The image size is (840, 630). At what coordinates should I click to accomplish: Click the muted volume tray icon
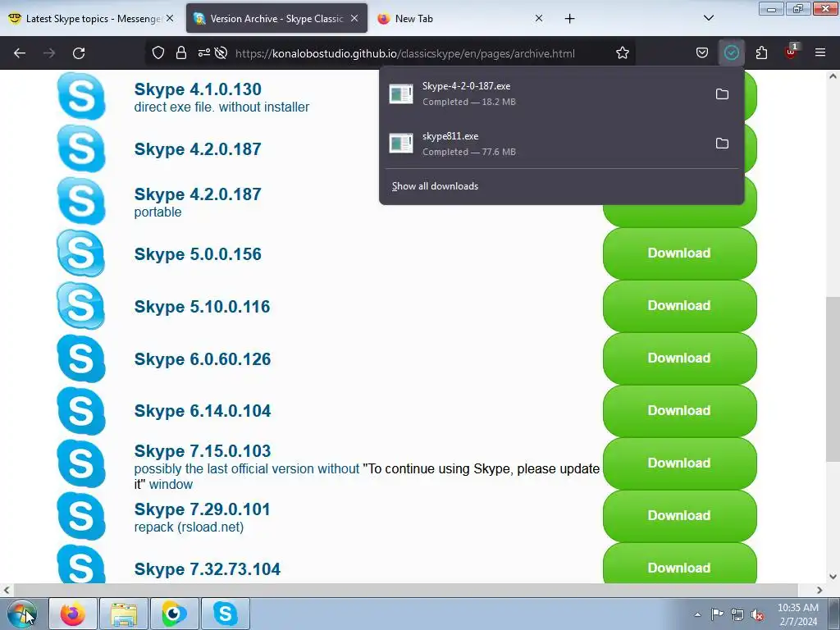757,614
